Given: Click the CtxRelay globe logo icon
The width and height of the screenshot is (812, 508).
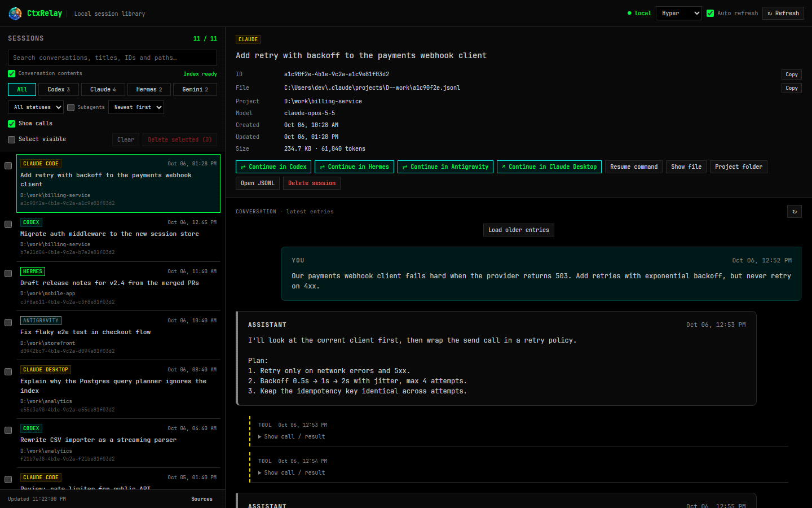Looking at the screenshot, I should tap(15, 13).
